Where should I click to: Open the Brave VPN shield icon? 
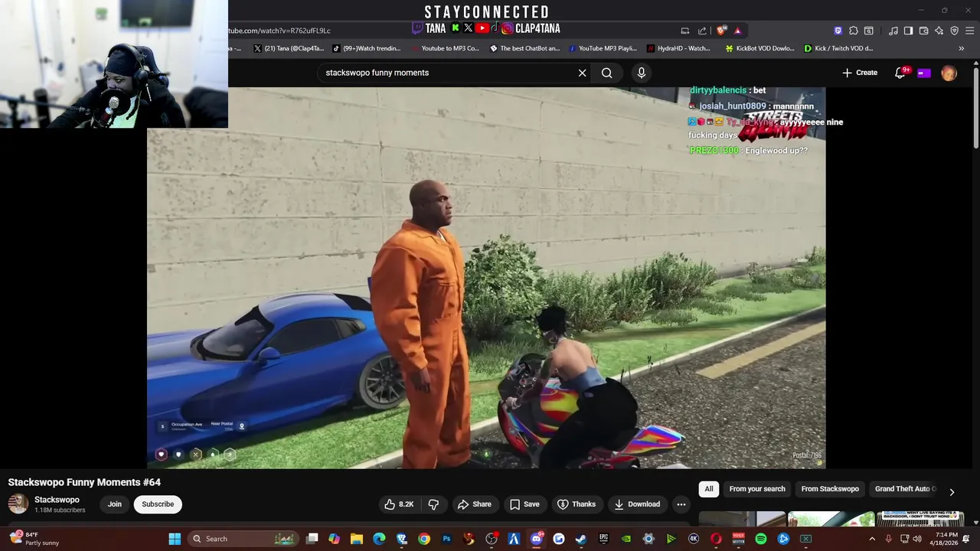point(955,31)
